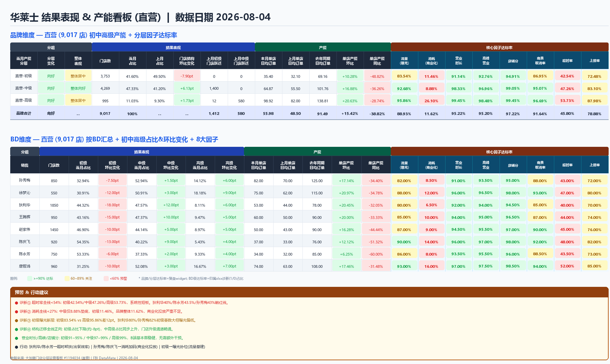Select the '直营-初级' row label
Screen dimensions: 610x364
click(x=24, y=76)
